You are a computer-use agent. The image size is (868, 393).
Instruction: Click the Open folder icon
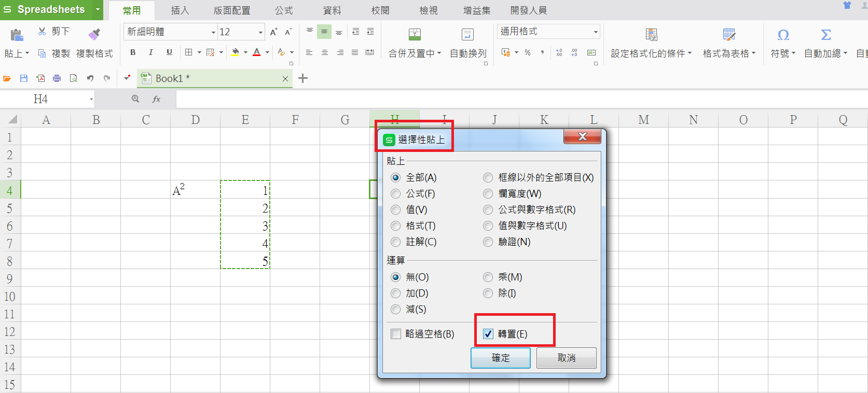pyautogui.click(x=7, y=78)
